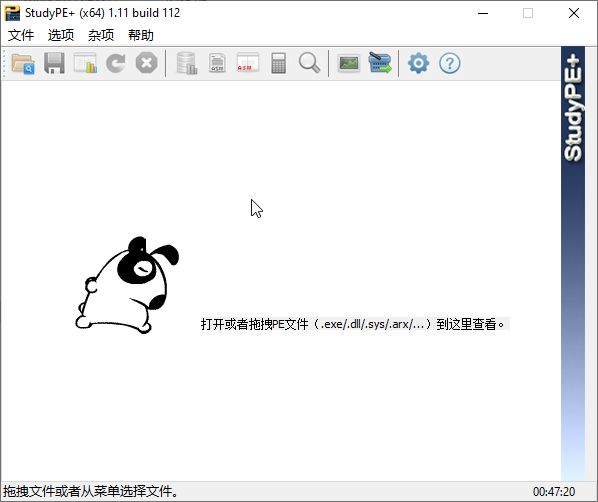The height and width of the screenshot is (502, 598).
Task: Click the compare files chart icon
Action: pos(85,63)
